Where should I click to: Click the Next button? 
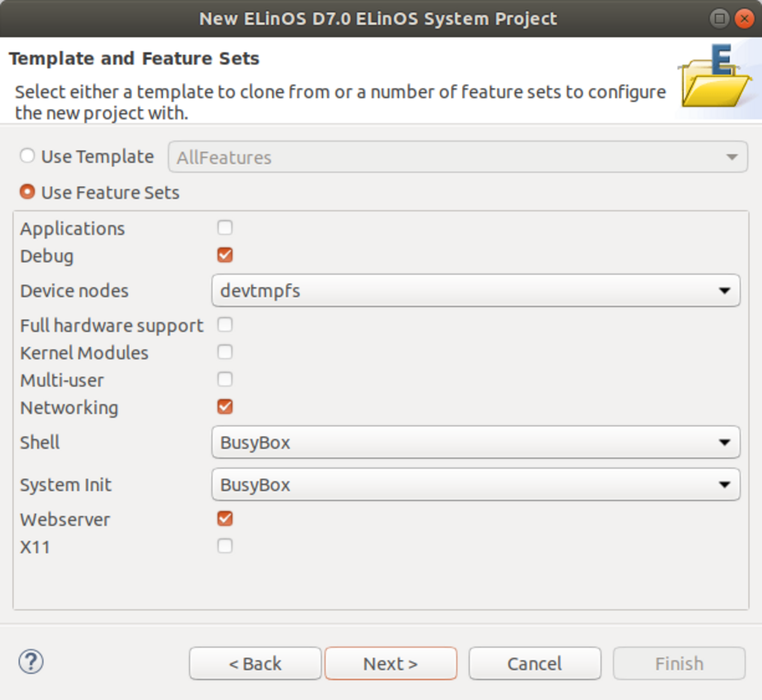[x=390, y=663]
